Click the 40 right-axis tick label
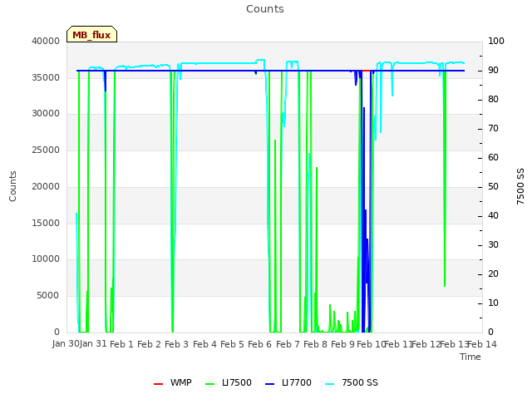The width and height of the screenshot is (532, 399). 493,216
